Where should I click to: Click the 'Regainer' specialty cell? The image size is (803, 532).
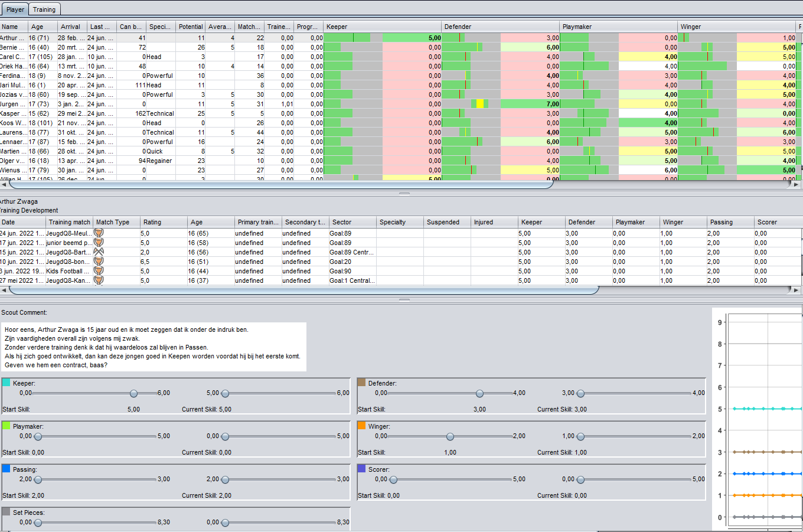(x=161, y=161)
